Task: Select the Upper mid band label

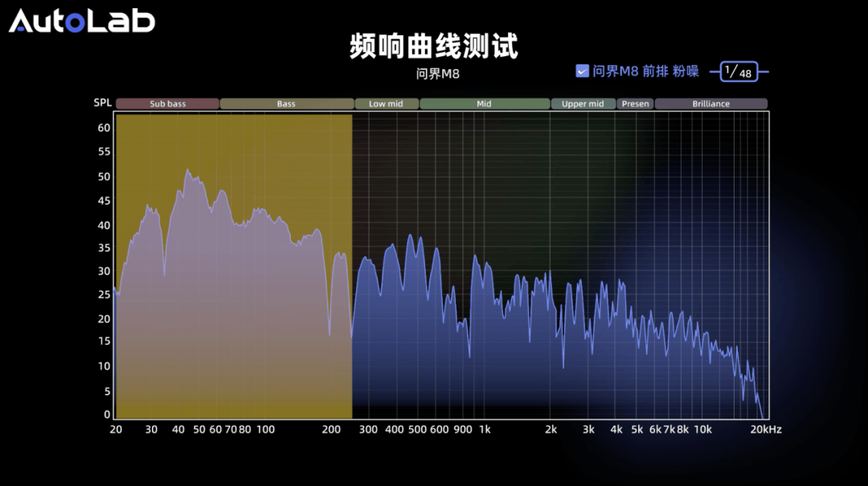Action: coord(583,104)
